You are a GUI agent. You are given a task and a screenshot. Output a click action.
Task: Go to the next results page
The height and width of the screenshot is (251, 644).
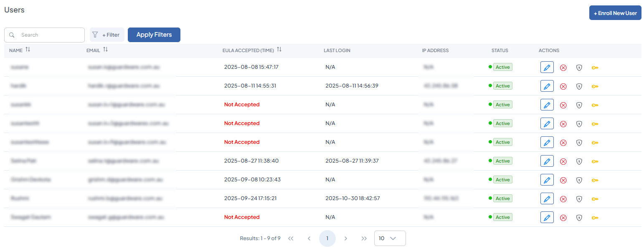click(x=345, y=238)
